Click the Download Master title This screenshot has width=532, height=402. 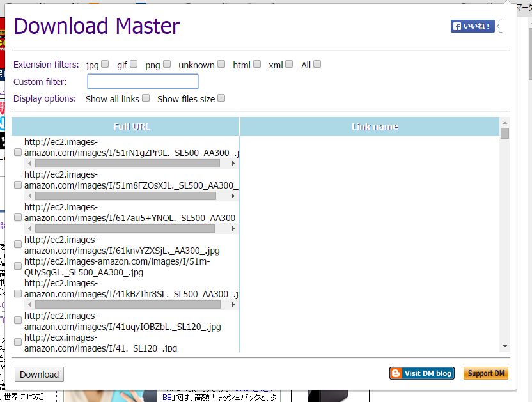97,26
